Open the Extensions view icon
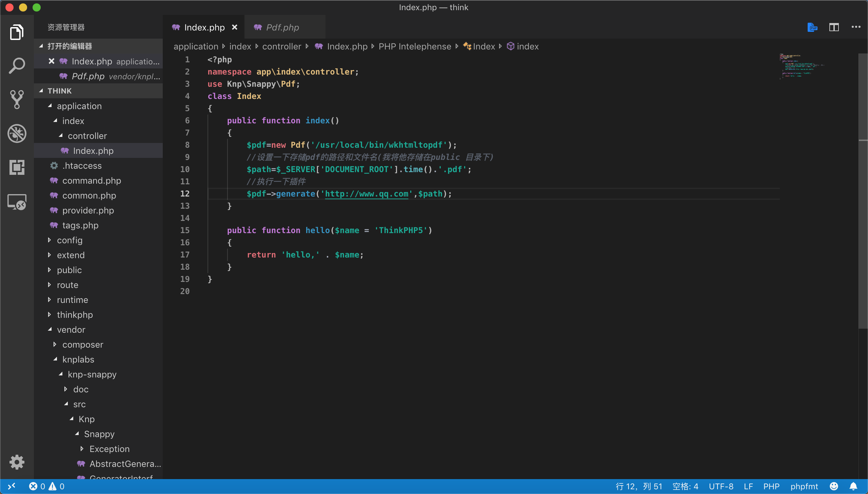The image size is (868, 494). point(17,167)
